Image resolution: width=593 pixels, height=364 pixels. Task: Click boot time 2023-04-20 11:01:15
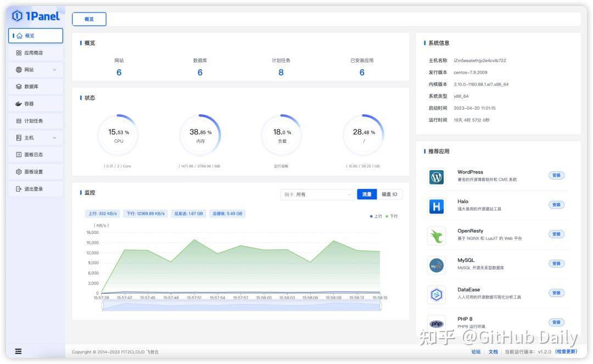[x=474, y=108]
